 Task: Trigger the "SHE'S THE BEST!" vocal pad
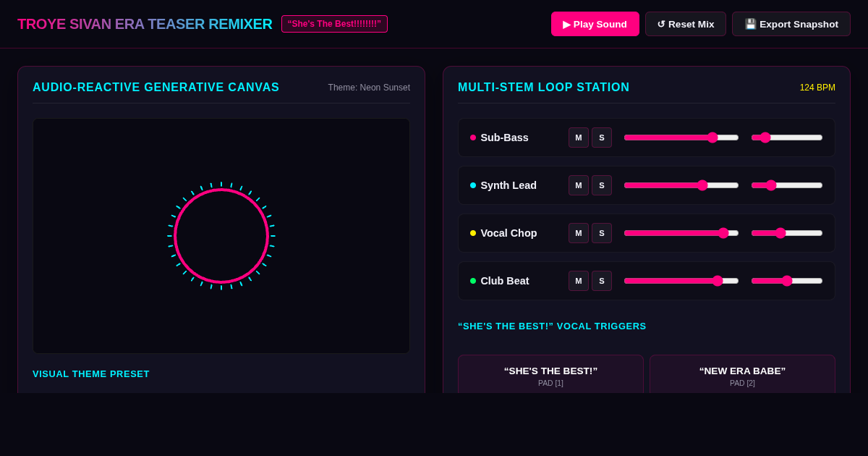550,374
